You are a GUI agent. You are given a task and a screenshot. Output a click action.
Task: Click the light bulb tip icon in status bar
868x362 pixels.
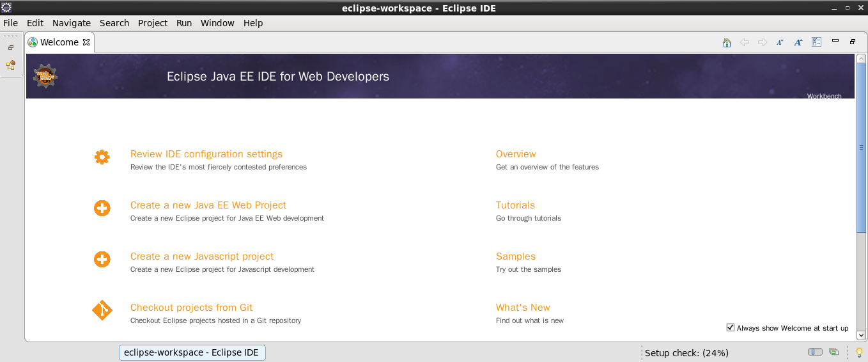coord(859,352)
